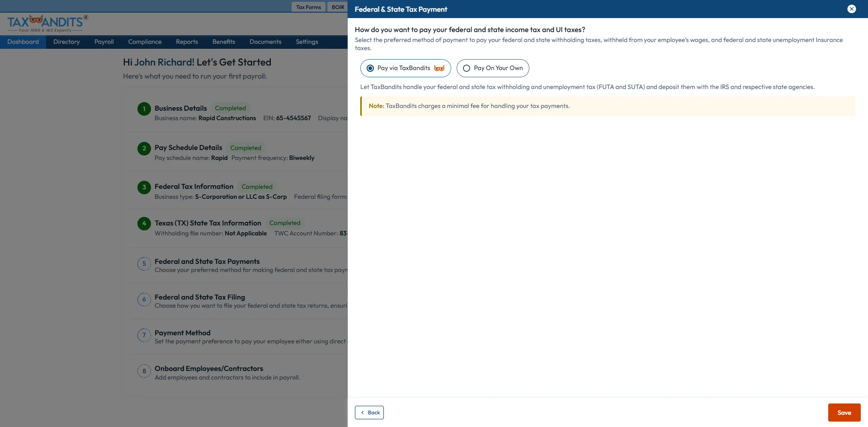Viewport: 868px width, 427px height.
Task: Open Payment Method step
Action: tap(182, 333)
